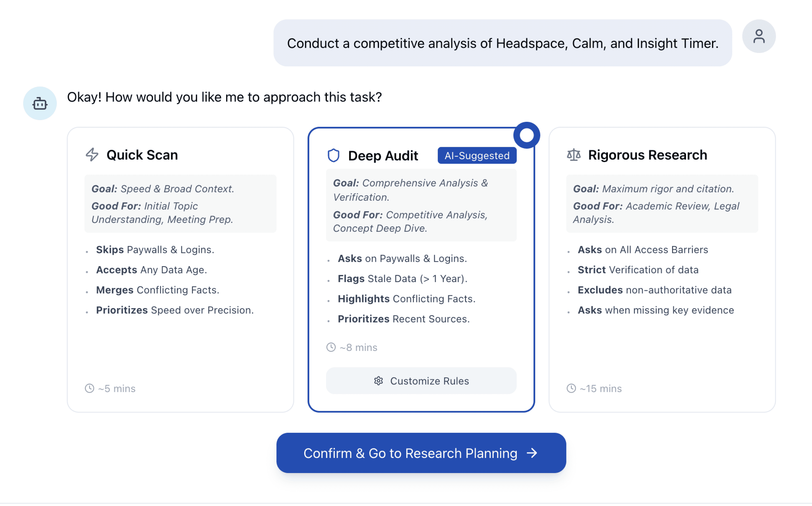
Task: Click the assistant robot avatar icon
Action: tap(40, 103)
